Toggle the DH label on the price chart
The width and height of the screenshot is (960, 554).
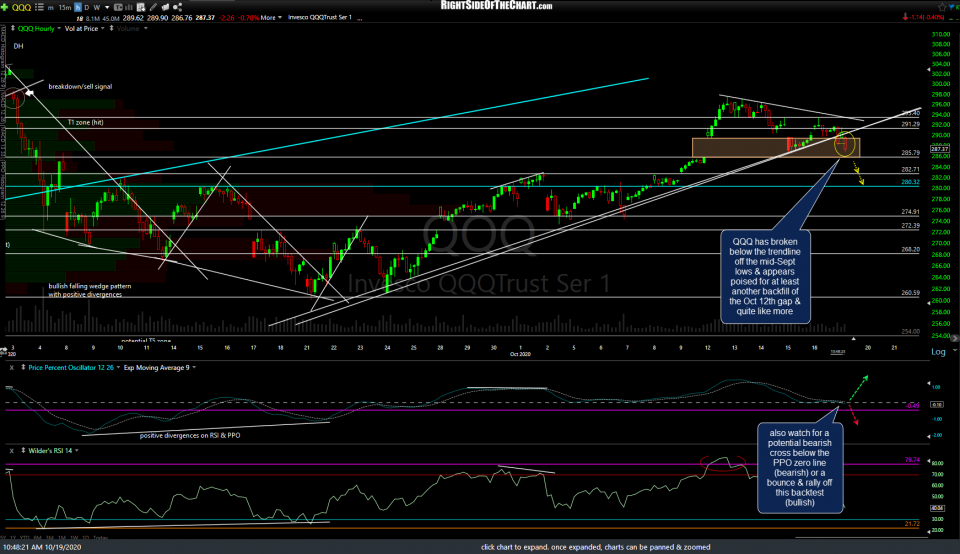(x=18, y=46)
